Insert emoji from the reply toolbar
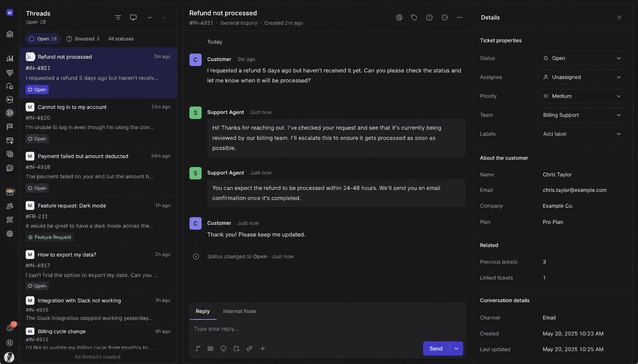This screenshot has height=364, width=638. click(x=223, y=349)
